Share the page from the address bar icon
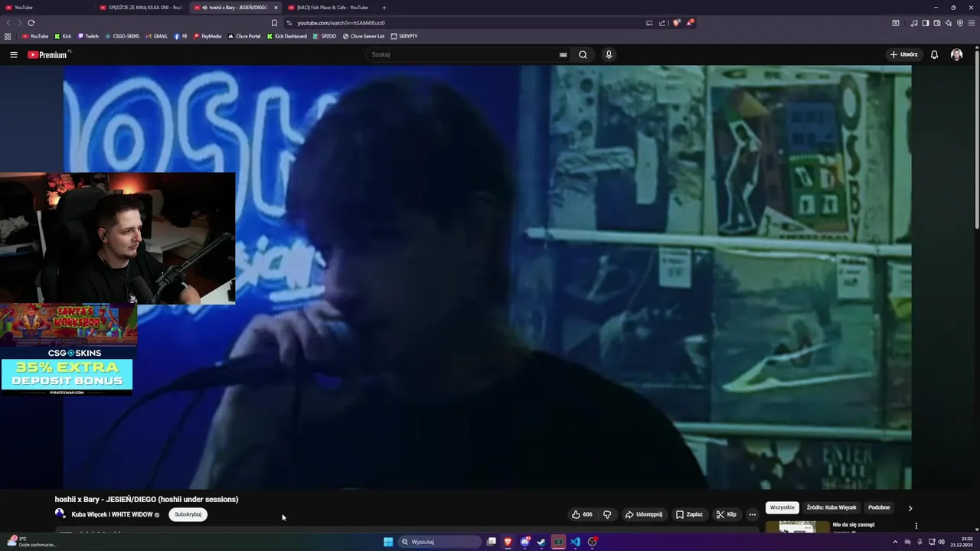980x551 pixels. [662, 23]
